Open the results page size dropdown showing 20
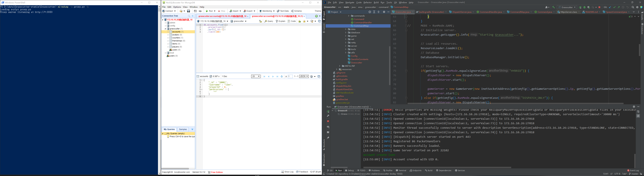This screenshot has width=644, height=176. (x=256, y=77)
